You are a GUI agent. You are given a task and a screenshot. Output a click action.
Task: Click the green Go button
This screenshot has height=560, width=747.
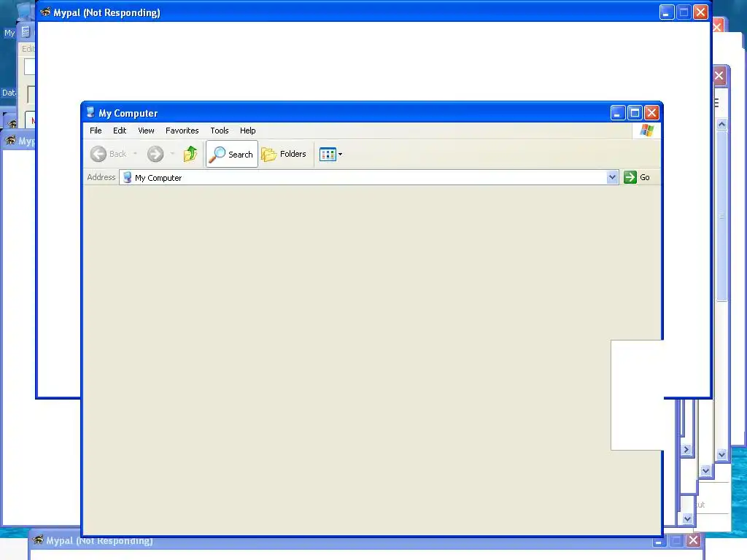637,177
